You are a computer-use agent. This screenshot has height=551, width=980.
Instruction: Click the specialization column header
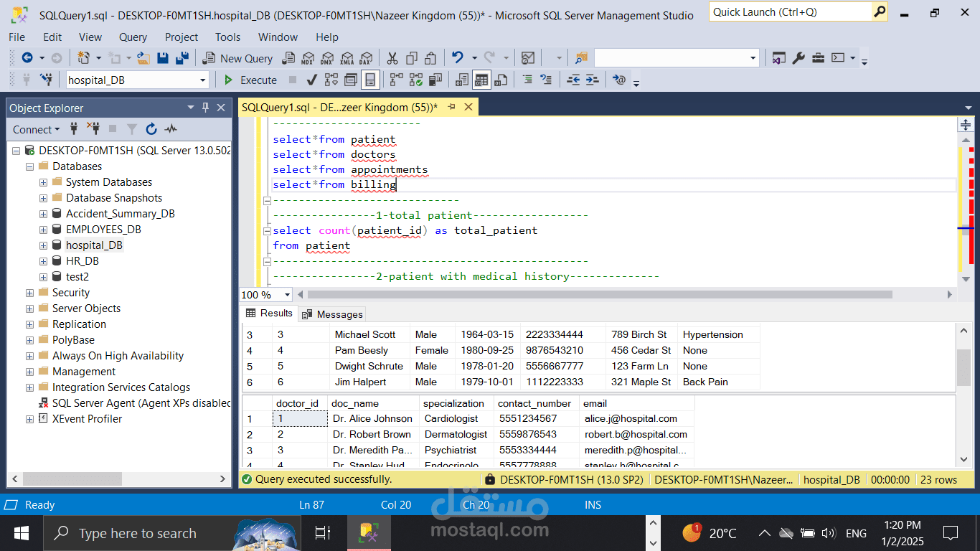(x=456, y=403)
